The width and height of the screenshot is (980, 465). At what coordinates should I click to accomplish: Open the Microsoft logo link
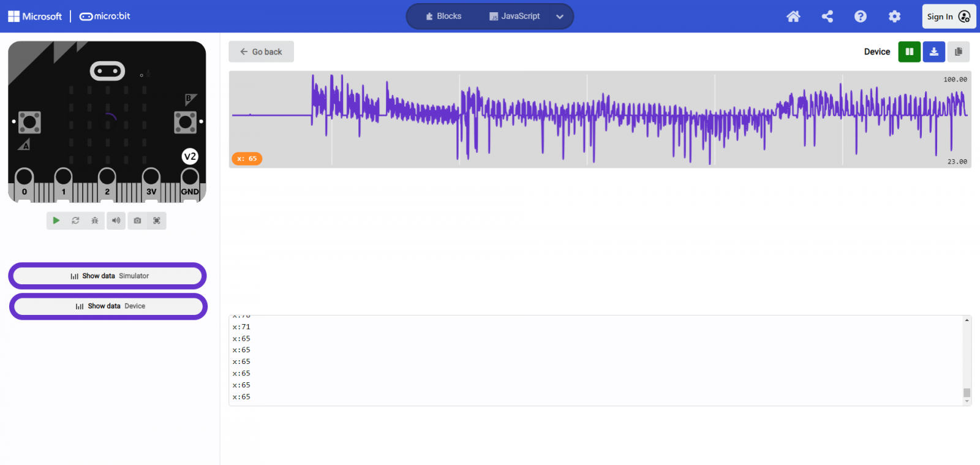pyautogui.click(x=35, y=17)
